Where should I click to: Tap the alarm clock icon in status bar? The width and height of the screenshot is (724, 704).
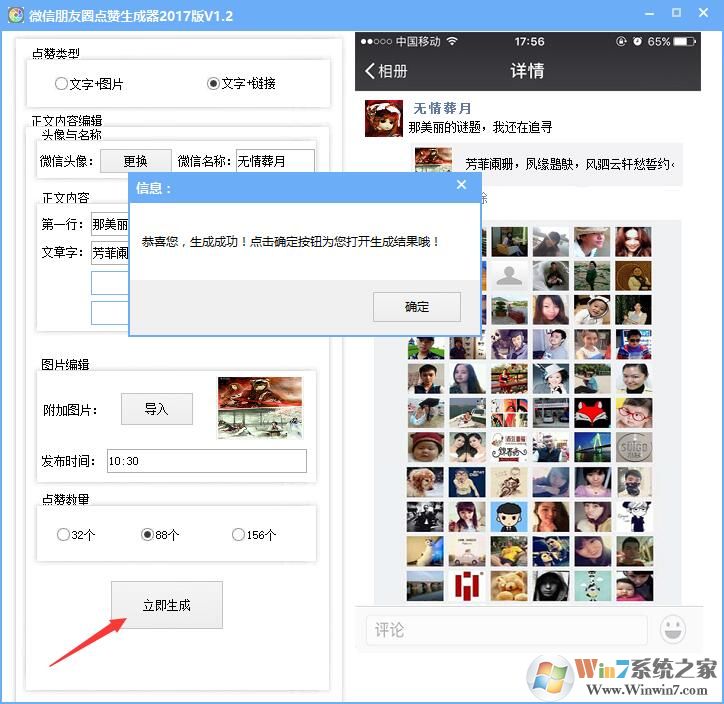[x=637, y=42]
